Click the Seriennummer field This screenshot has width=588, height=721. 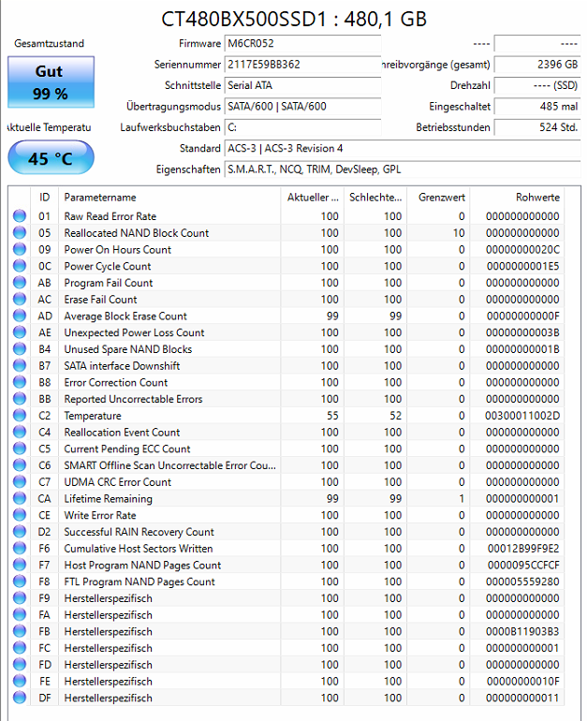[303, 65]
